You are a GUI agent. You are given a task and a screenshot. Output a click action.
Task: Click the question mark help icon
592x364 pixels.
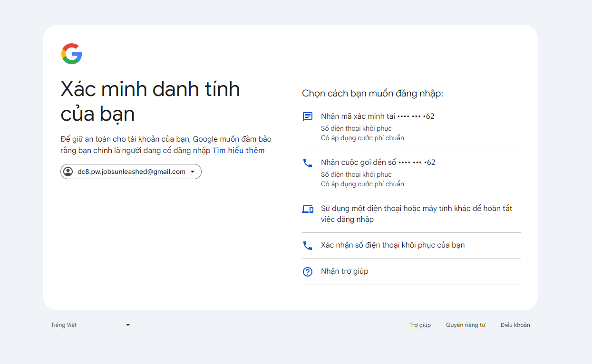308,272
